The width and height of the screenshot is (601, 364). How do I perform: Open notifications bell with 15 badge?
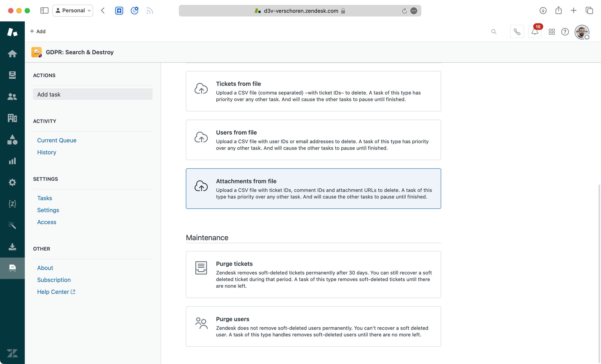point(535,32)
